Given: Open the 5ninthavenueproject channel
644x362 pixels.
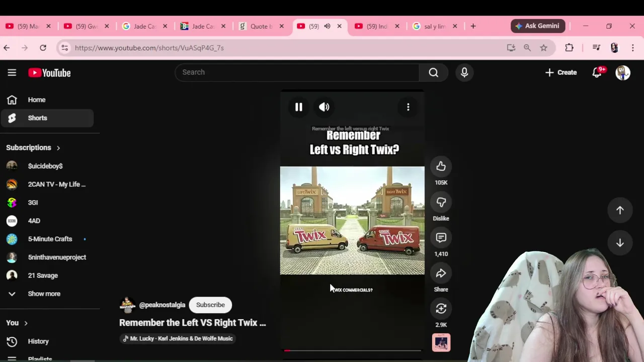Looking at the screenshot, I should [47, 257].
